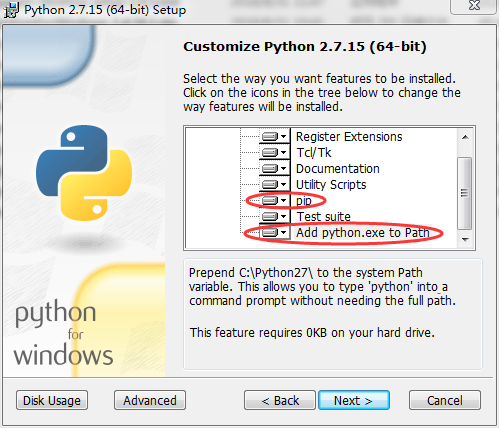499x428 pixels.
Task: Select the Documentation feature label
Action: [338, 169]
